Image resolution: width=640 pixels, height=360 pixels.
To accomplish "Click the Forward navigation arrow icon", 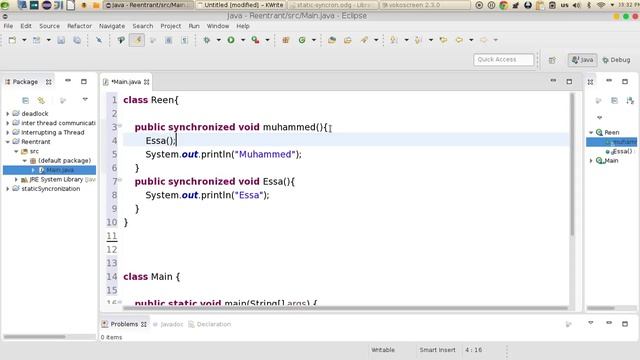I will pyautogui.click(x=484, y=40).
